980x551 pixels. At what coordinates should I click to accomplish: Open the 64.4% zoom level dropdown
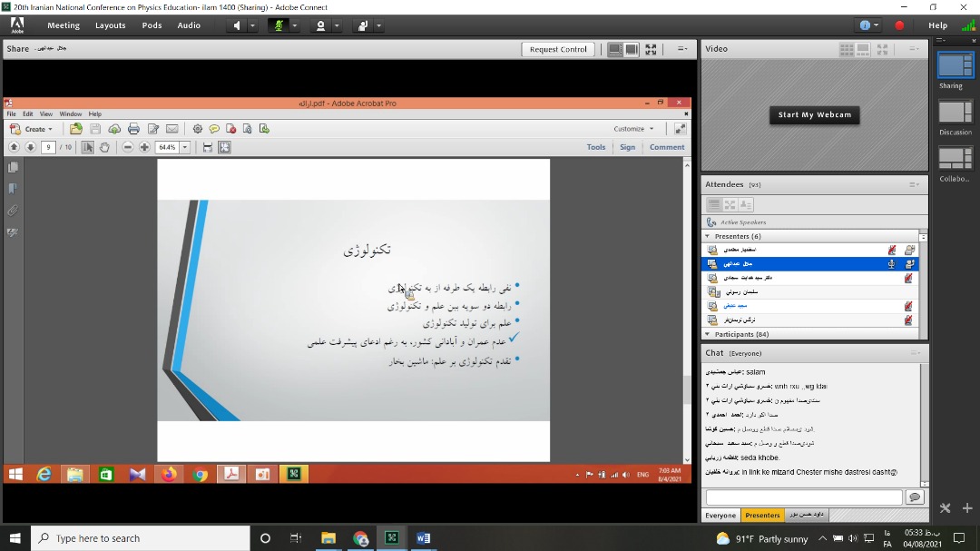coord(184,146)
